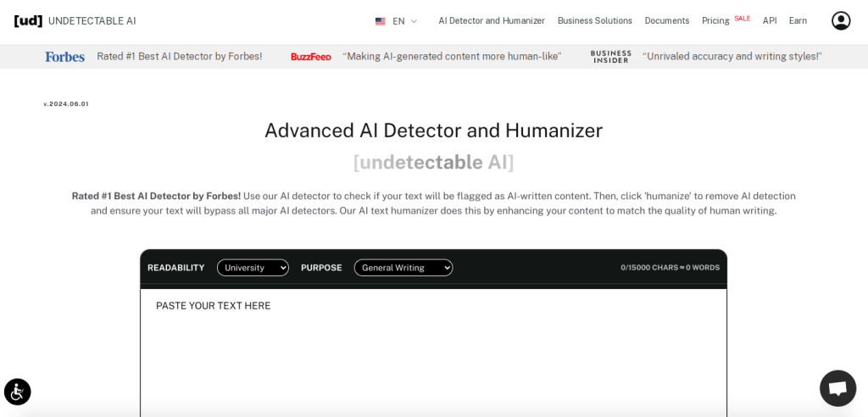This screenshot has height=417, width=868.
Task: Open the Readability University dropdown
Action: coord(253,268)
